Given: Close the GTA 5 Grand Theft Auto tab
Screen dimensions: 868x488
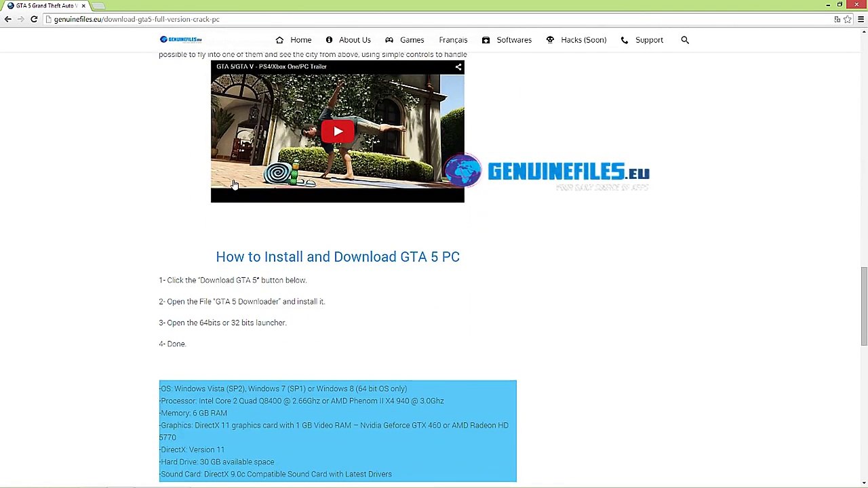Looking at the screenshot, I should (83, 5).
